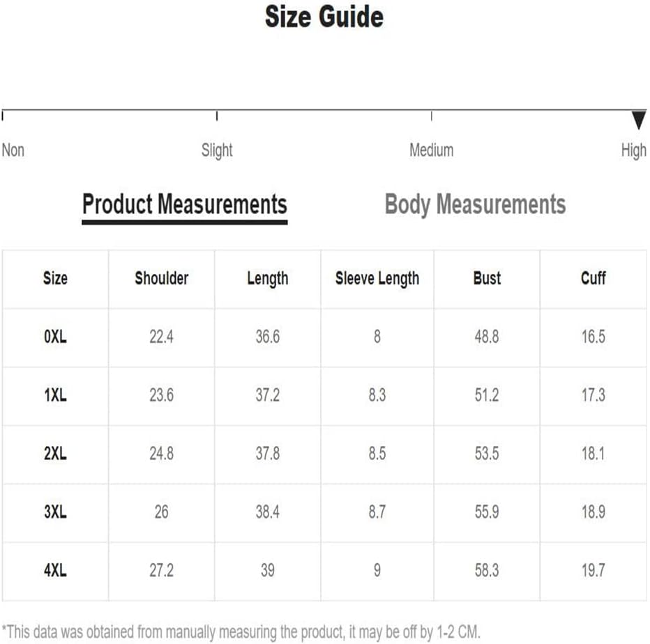This screenshot has width=650, height=644.
Task: Click the High label on stretch scale
Action: pyautogui.click(x=634, y=151)
